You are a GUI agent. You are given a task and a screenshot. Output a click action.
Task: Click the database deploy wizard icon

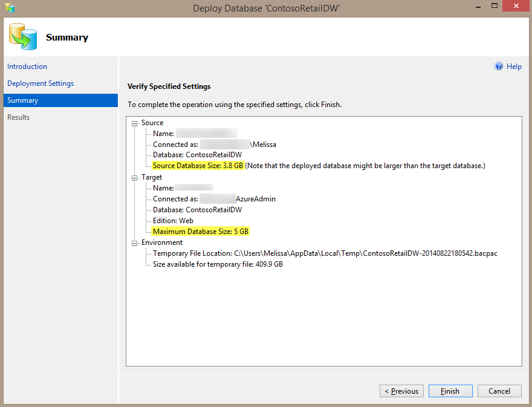(x=23, y=36)
